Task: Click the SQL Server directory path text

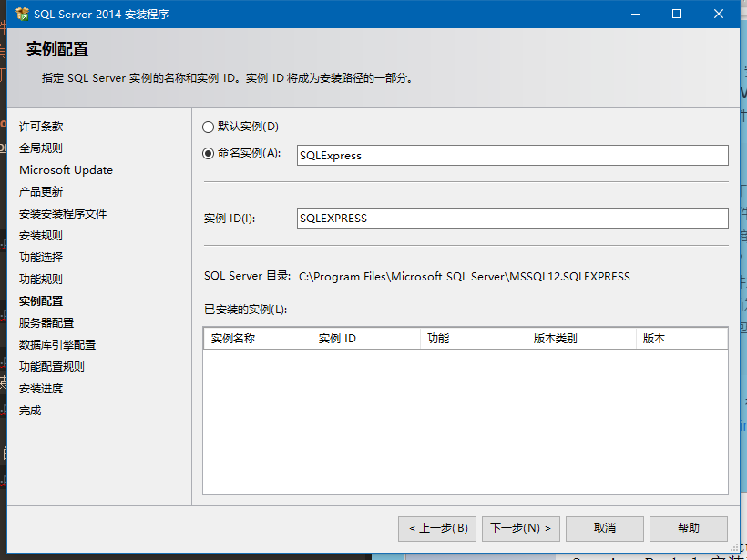Action: [465, 277]
